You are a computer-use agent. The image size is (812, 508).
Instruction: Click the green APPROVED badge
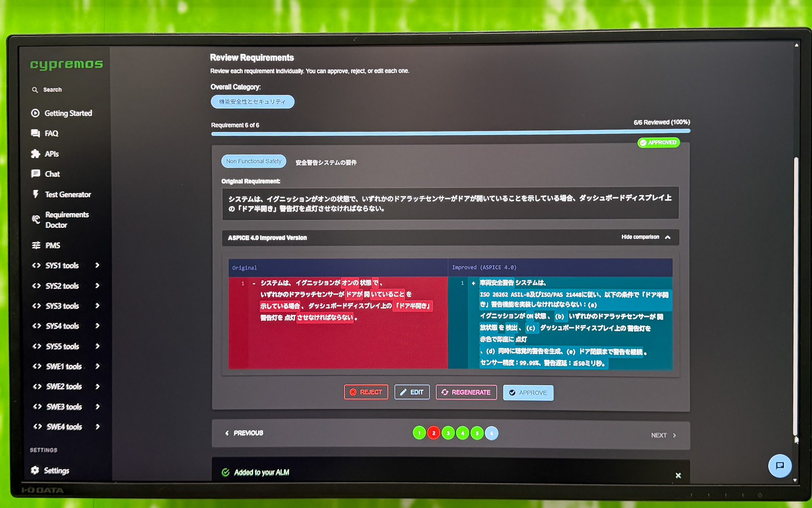coord(658,143)
